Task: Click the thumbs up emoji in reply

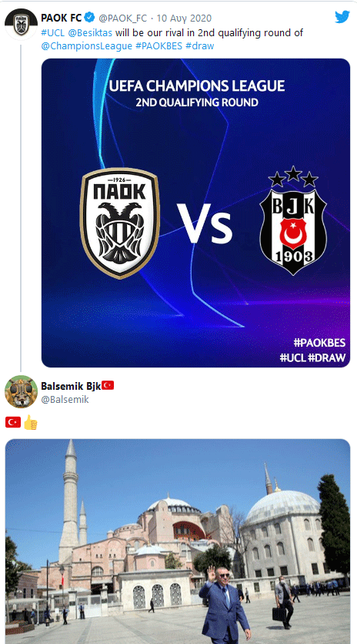Action: point(30,422)
